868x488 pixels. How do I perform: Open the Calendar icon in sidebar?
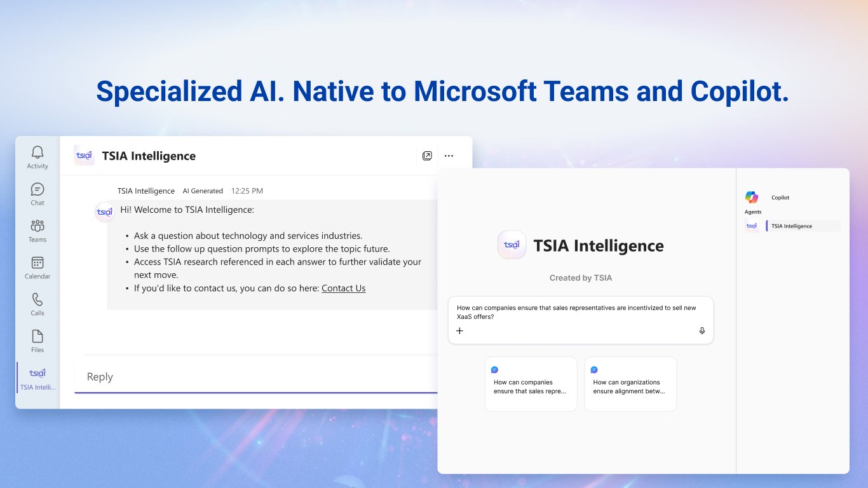point(37,263)
